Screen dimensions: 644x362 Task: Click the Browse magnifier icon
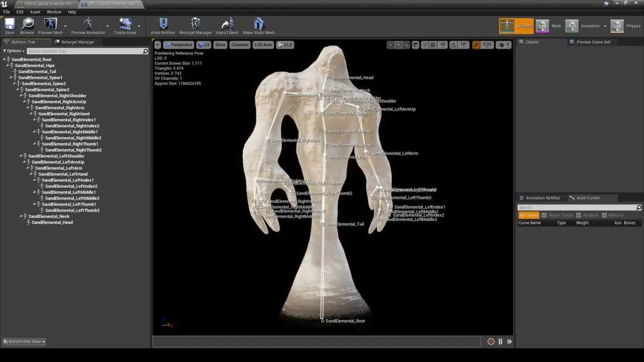pyautogui.click(x=27, y=24)
